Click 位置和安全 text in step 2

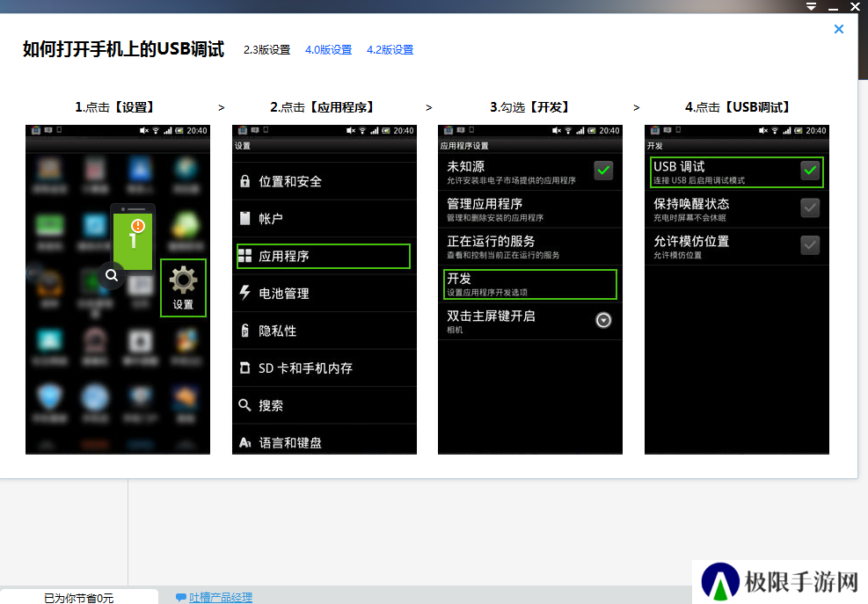click(290, 182)
